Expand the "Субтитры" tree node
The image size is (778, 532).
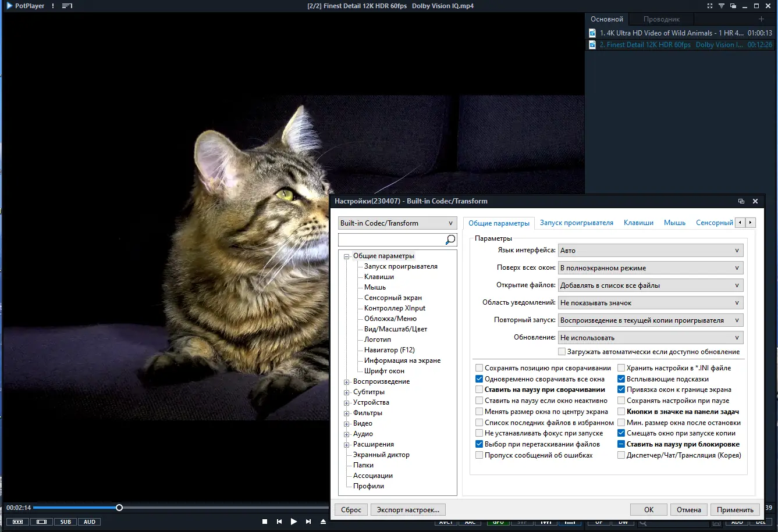(x=347, y=392)
